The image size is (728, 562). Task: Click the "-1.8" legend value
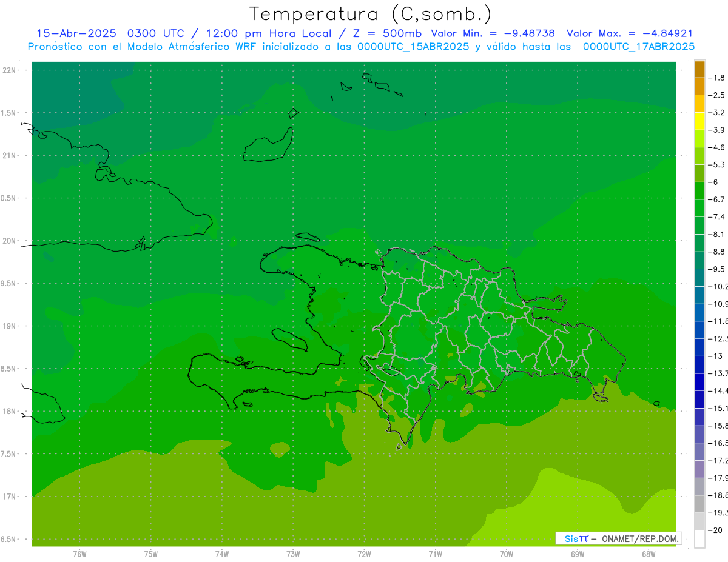click(718, 78)
